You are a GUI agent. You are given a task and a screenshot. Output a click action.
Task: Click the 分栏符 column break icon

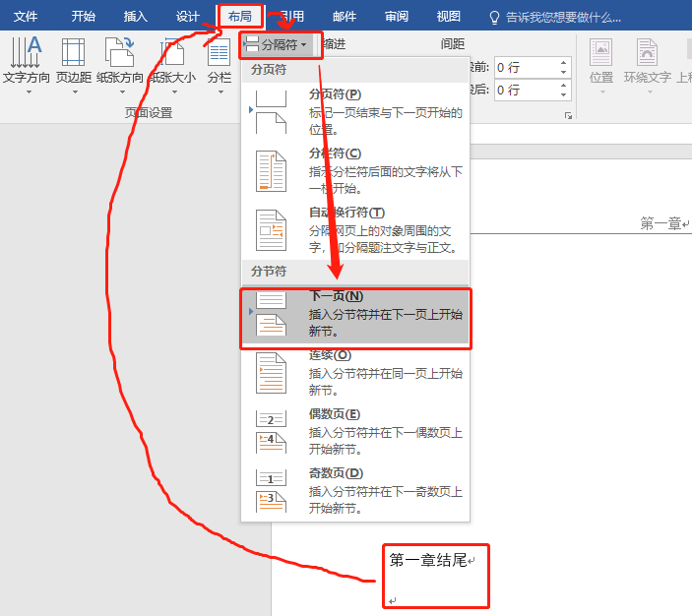coord(271,171)
